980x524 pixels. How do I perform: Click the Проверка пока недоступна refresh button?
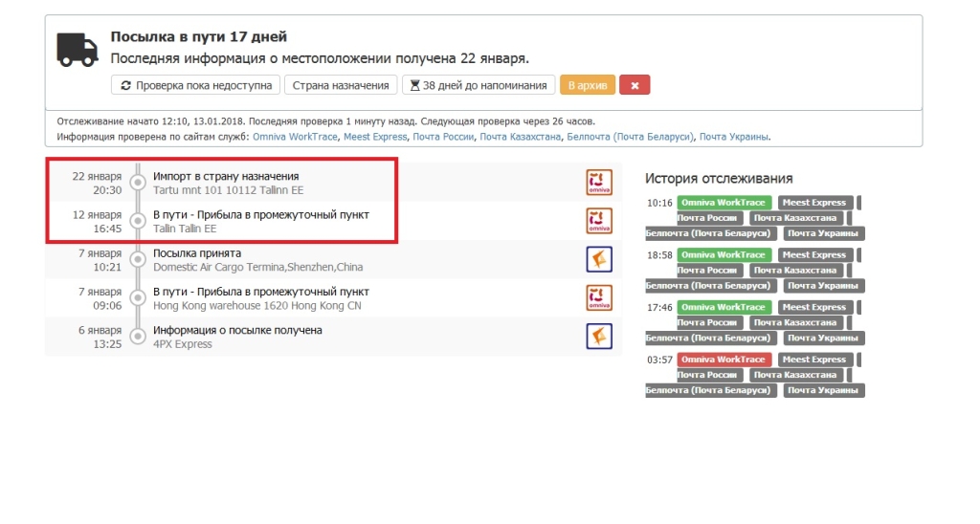195,85
